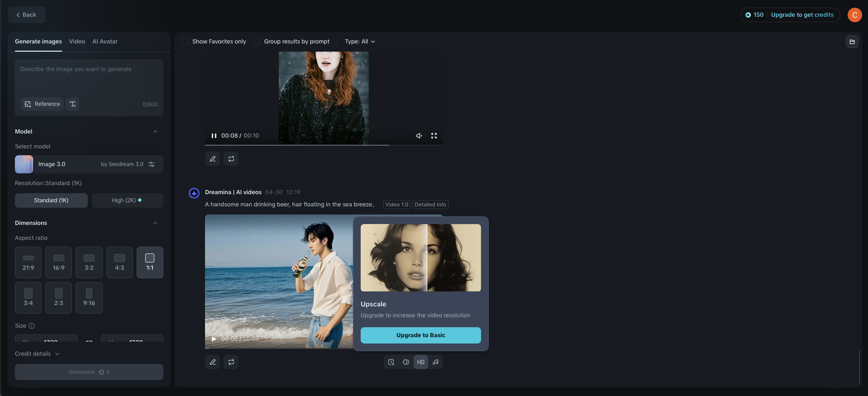Open model settings sliders icon for Image 3.0
The height and width of the screenshot is (396, 868).
pos(152,164)
